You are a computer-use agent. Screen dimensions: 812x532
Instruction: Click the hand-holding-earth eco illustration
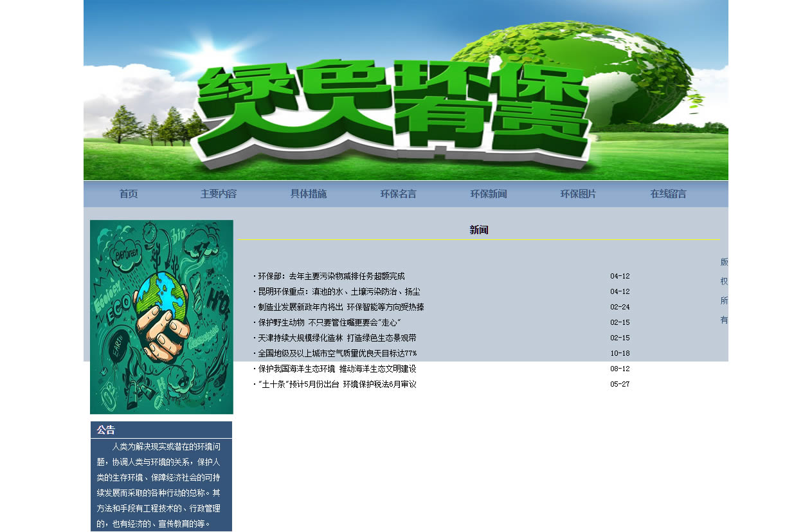(161, 316)
